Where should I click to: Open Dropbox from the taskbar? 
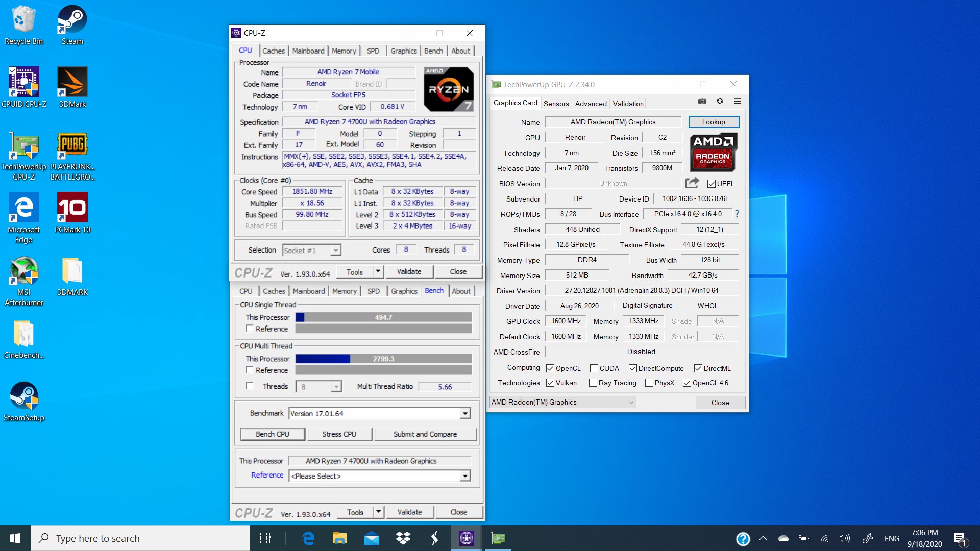(x=403, y=538)
